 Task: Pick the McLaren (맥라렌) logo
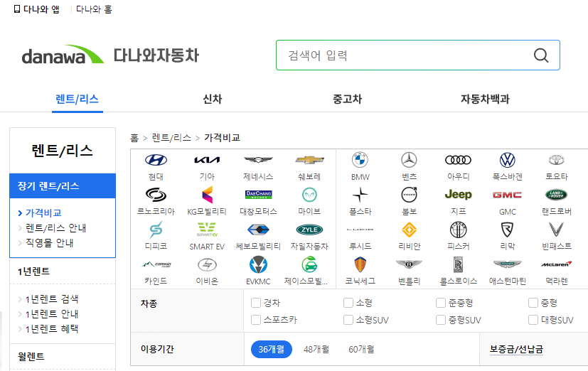557,264
